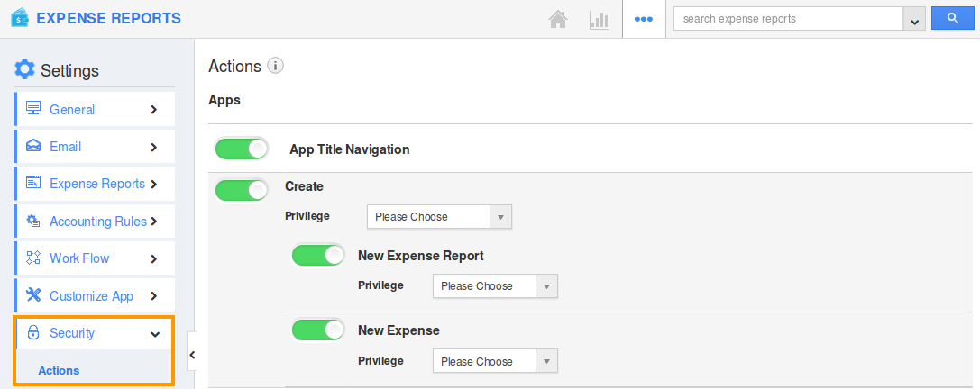
Task: Toggle the New Expense switch
Action: point(318,330)
